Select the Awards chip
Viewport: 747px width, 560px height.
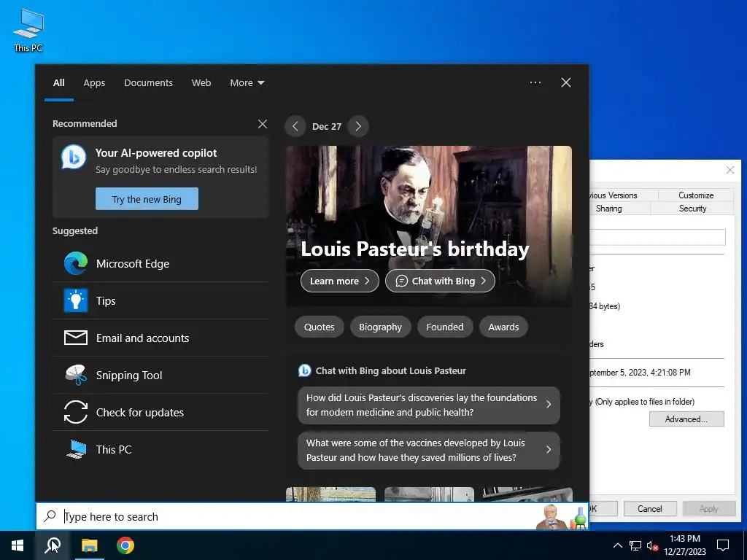pos(503,327)
